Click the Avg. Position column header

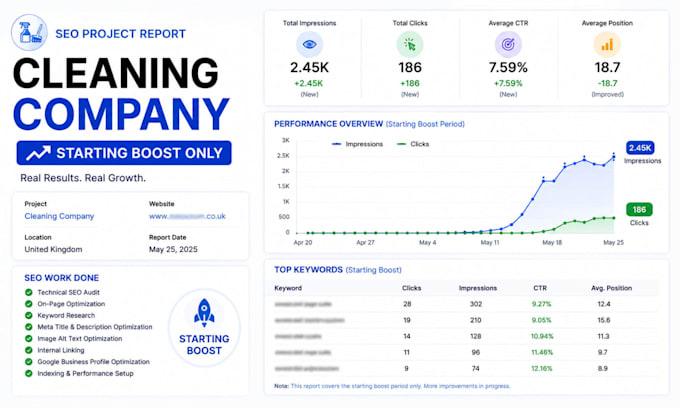tap(611, 288)
